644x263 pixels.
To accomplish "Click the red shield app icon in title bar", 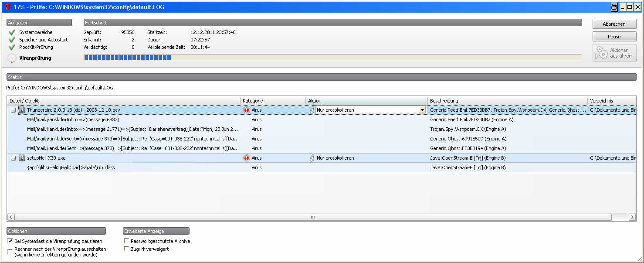I will pos(7,7).
